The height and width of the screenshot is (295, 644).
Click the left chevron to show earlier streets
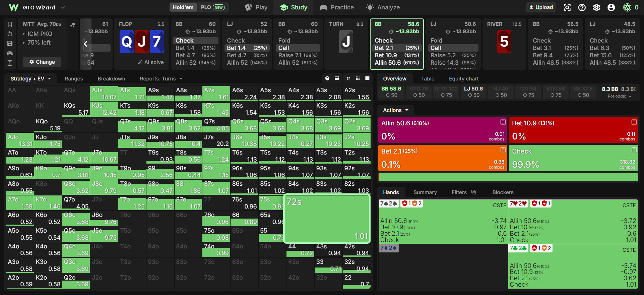point(85,44)
